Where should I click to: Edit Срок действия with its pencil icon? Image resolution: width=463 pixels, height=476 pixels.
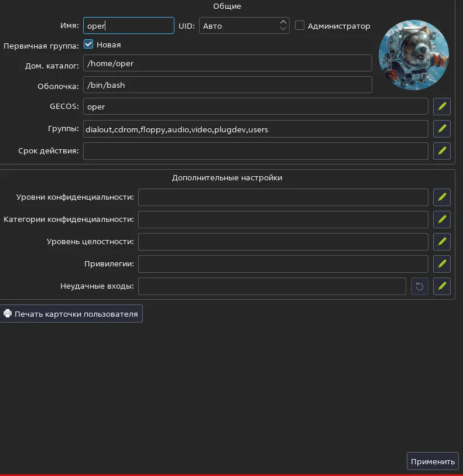click(442, 151)
